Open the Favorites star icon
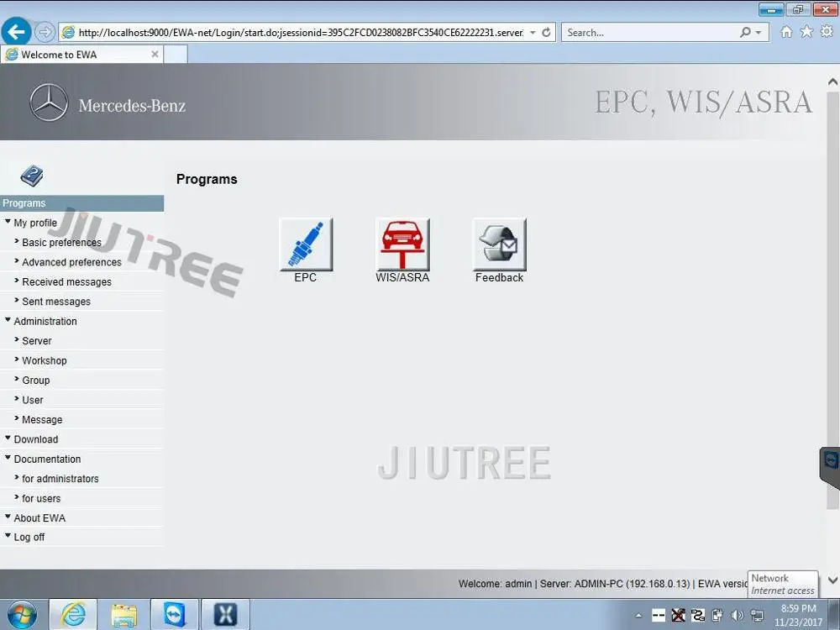Screen dimensions: 840x630 [x=806, y=32]
